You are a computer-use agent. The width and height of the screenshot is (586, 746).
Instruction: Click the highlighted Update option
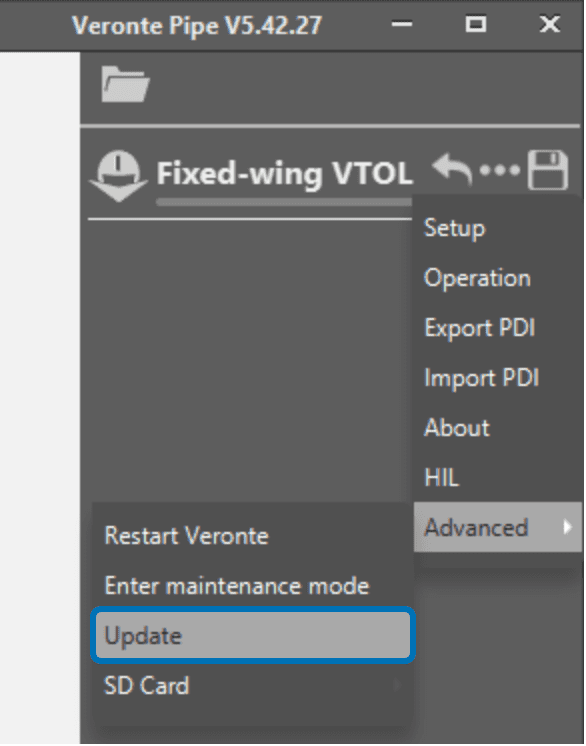coord(253,635)
